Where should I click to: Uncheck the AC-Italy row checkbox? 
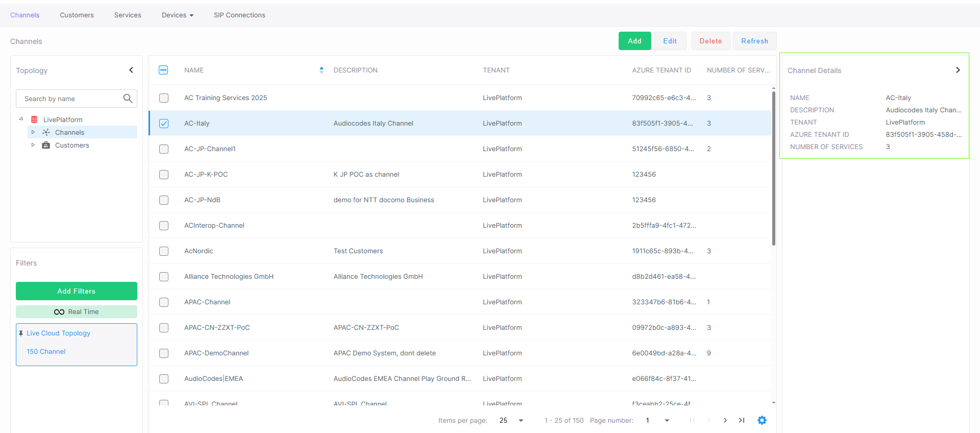click(164, 124)
